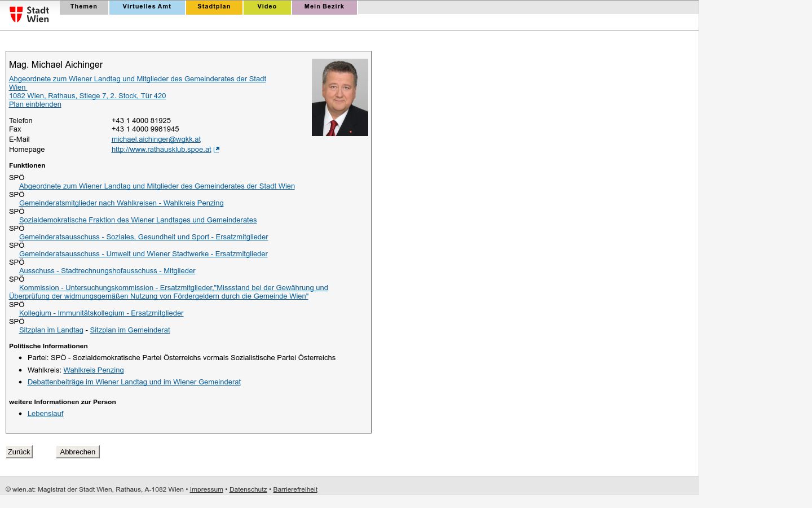Open Sozialdemokratische Fraktion des Wiener Landtages link
Viewport: 812px width, 508px height.
[x=138, y=220]
